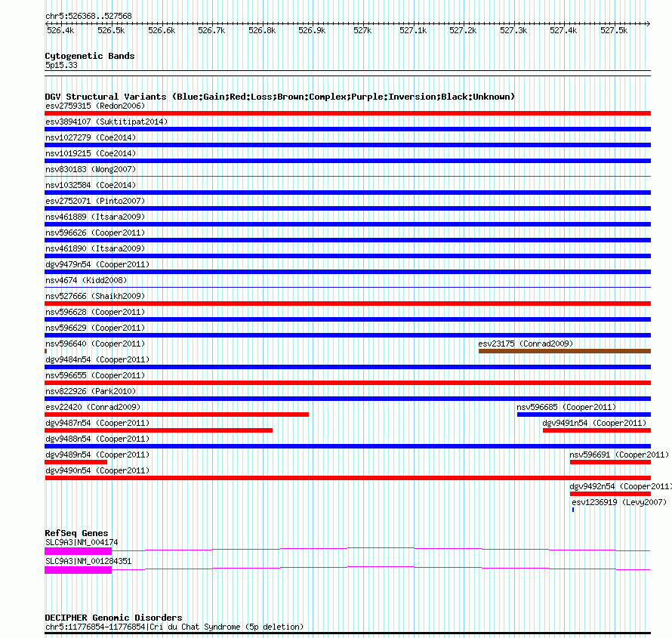
Task: Click dgv9479n54 (Cooper2011) label
Action: tap(97, 264)
